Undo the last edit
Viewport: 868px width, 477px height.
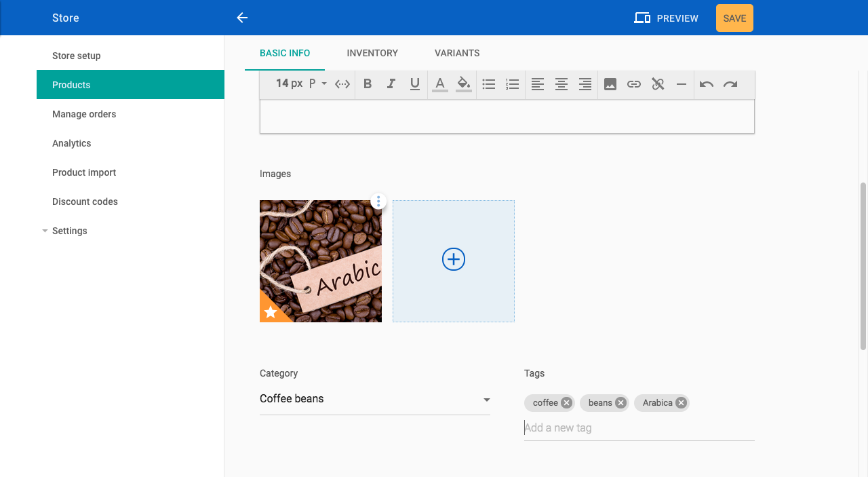coord(707,84)
